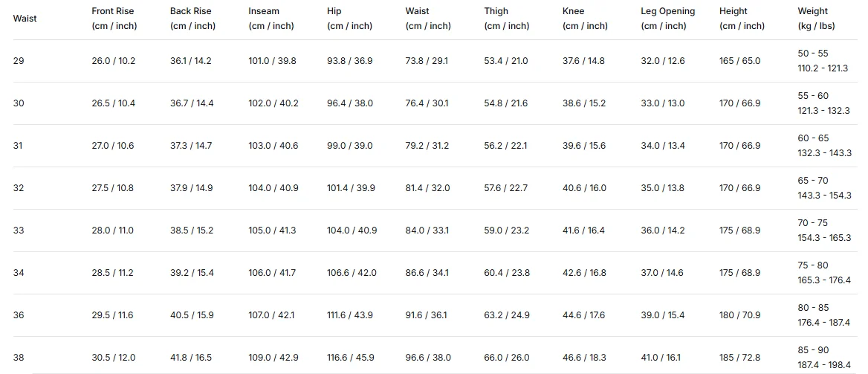Select the Knee column header
868x374 pixels.
(x=585, y=19)
